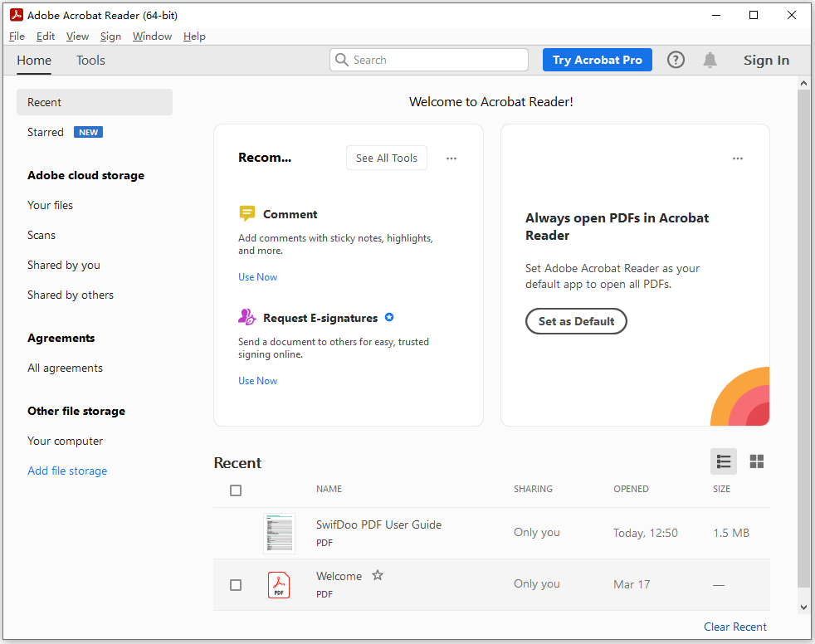Click the red PDF icon for Welcome
The image size is (815, 644).
click(x=279, y=585)
